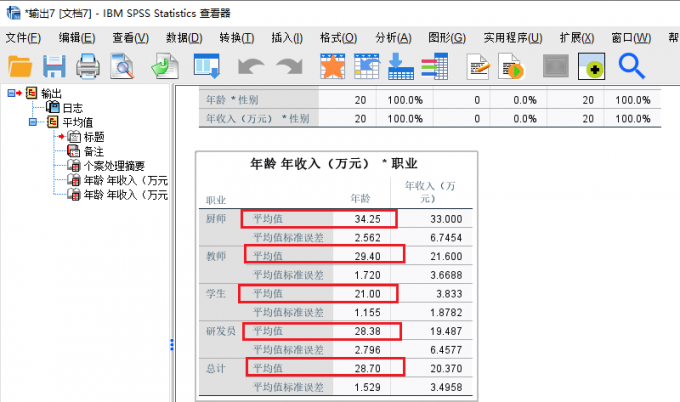Select first 年龄 年收入 outline item
Screen dimensions: 680x402
coord(125,180)
